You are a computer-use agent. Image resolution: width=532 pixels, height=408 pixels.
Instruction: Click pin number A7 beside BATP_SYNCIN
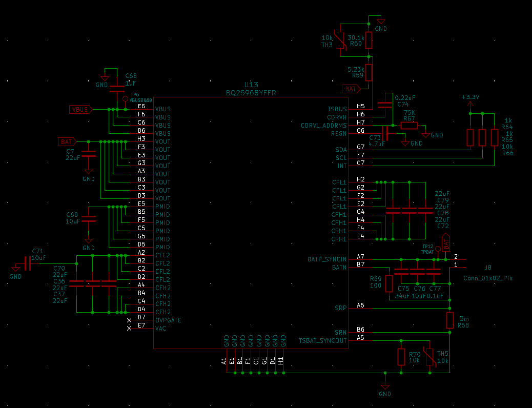point(361,257)
